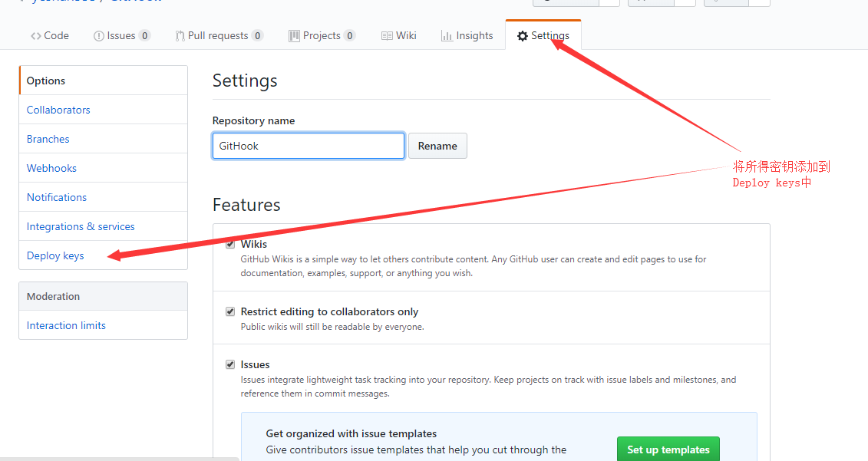The image size is (868, 461).
Task: Open the Insights tab
Action: (x=467, y=35)
